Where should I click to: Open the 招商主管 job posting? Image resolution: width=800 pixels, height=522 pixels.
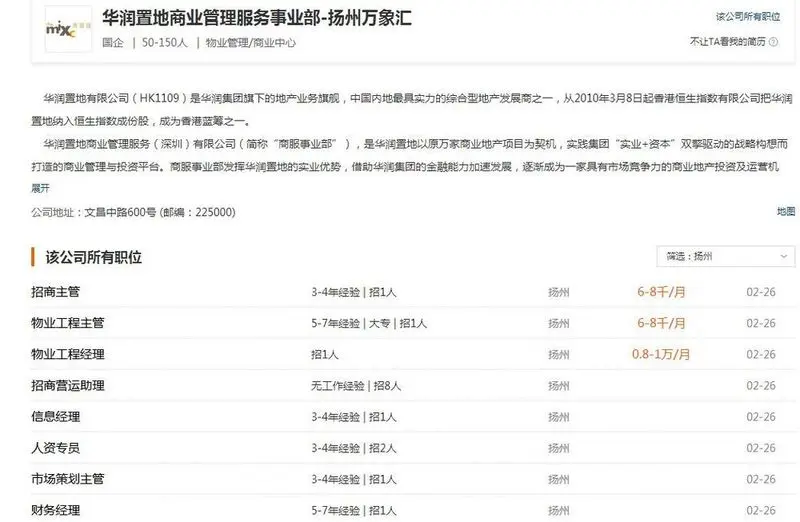point(56,292)
